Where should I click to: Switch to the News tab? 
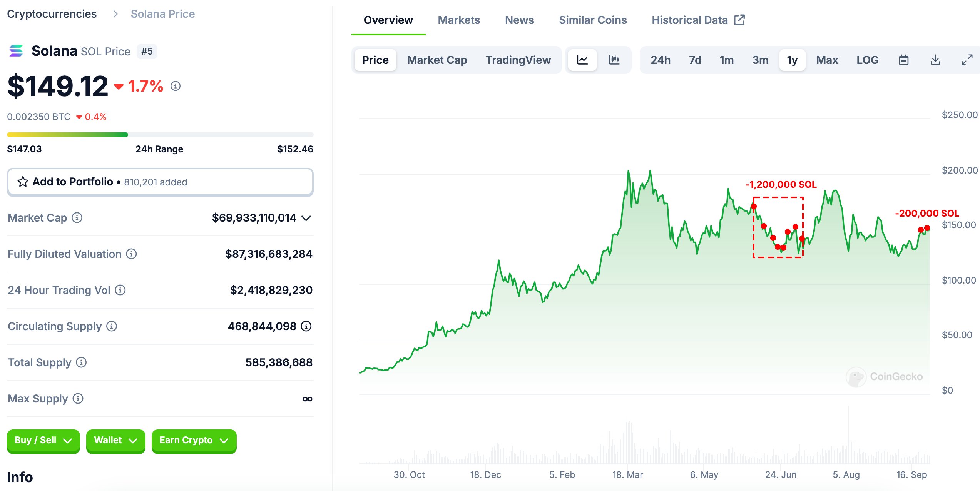(x=519, y=20)
